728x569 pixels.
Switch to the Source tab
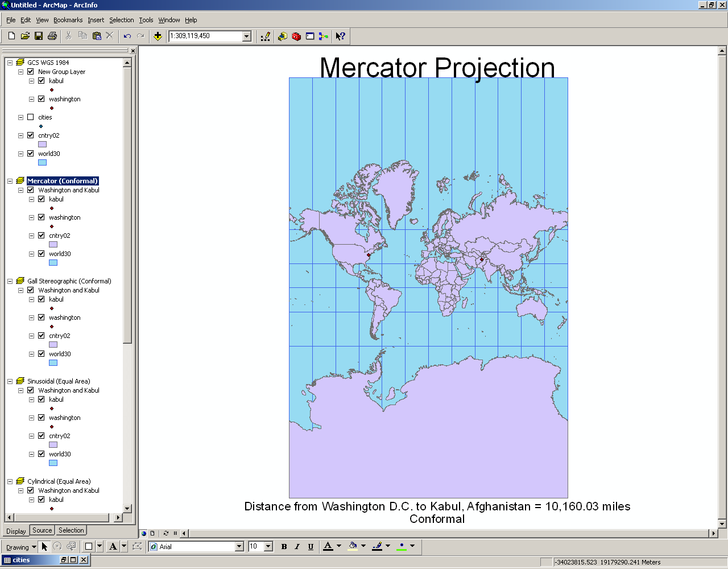[42, 530]
